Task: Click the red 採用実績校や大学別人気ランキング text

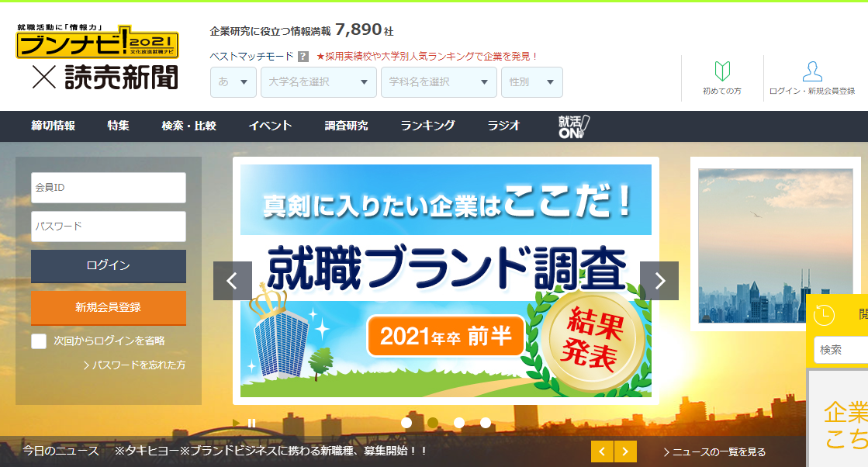Action: pyautogui.click(x=427, y=57)
